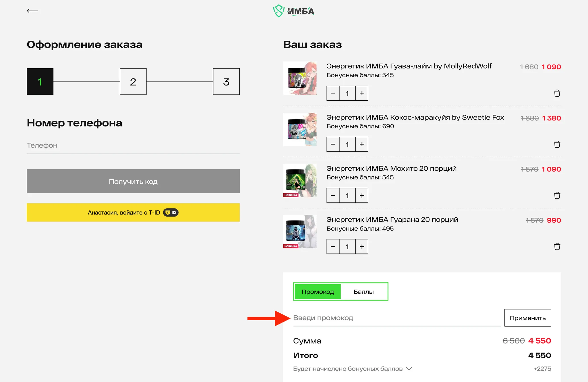Increase quantity of Гуава-лайм energy drink
The width and height of the screenshot is (588, 382).
(x=362, y=93)
